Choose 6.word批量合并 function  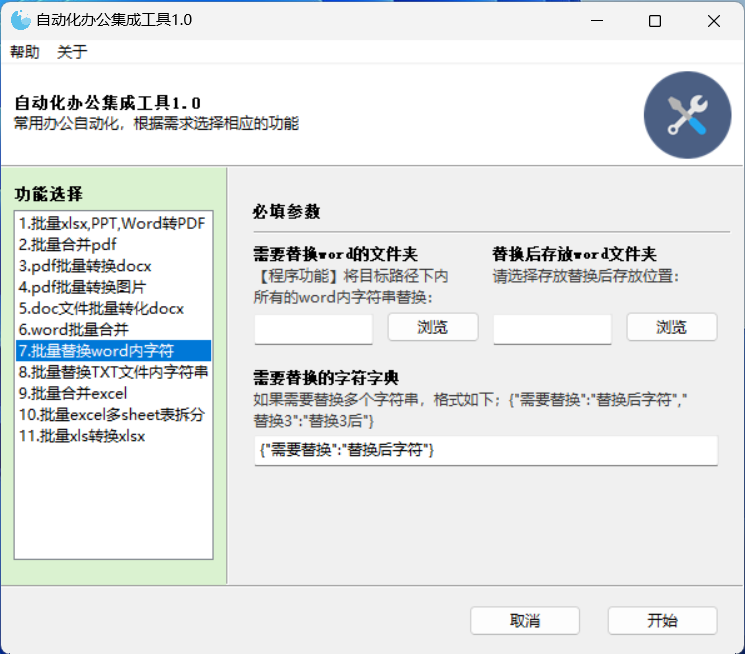point(113,329)
